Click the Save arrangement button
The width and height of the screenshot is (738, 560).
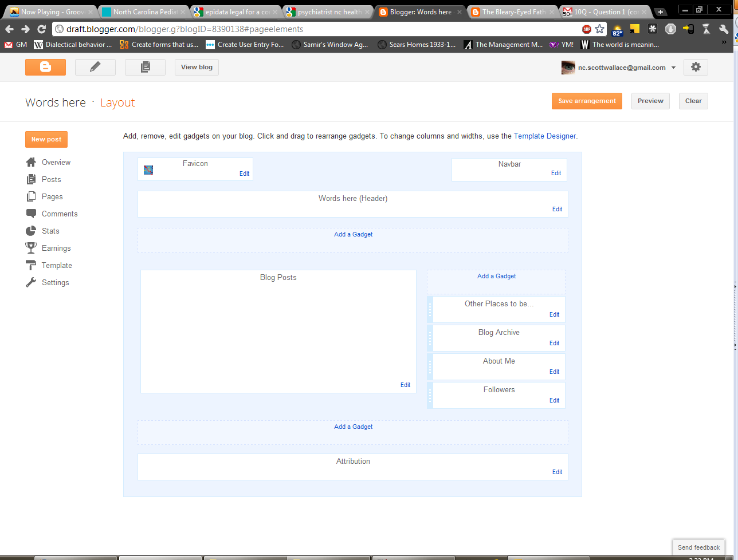[x=587, y=101]
